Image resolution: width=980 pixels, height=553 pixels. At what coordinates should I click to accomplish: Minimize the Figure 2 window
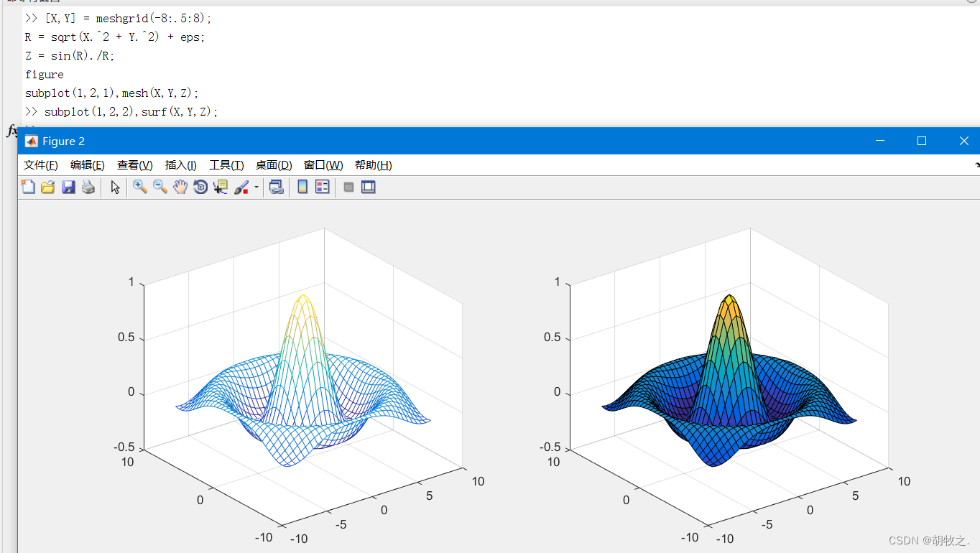pos(880,141)
